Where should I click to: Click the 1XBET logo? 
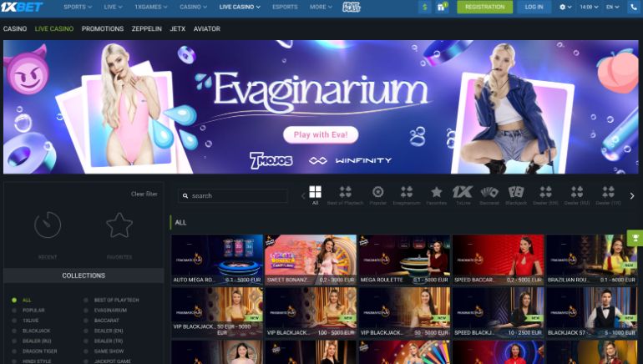pyautogui.click(x=22, y=7)
